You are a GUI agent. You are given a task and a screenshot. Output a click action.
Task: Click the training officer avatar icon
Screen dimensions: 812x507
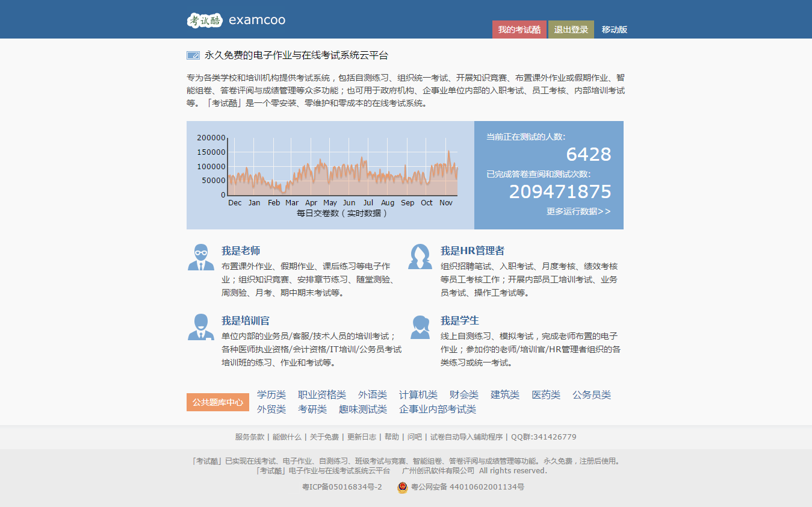pyautogui.click(x=201, y=327)
